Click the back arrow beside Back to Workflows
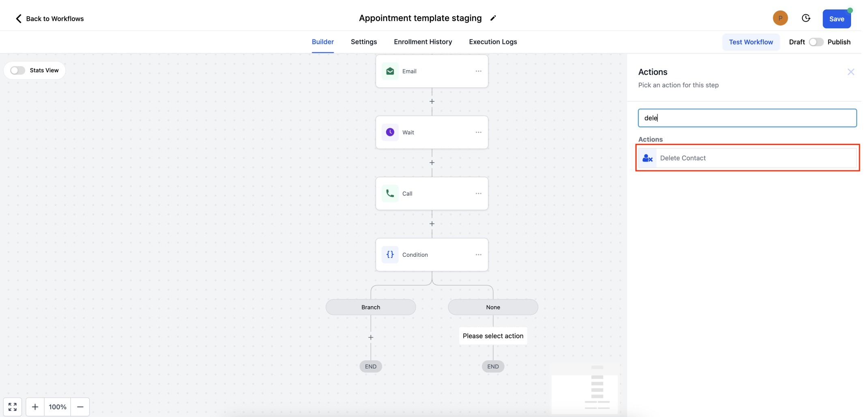Screen dimensions: 868x417 tap(18, 19)
